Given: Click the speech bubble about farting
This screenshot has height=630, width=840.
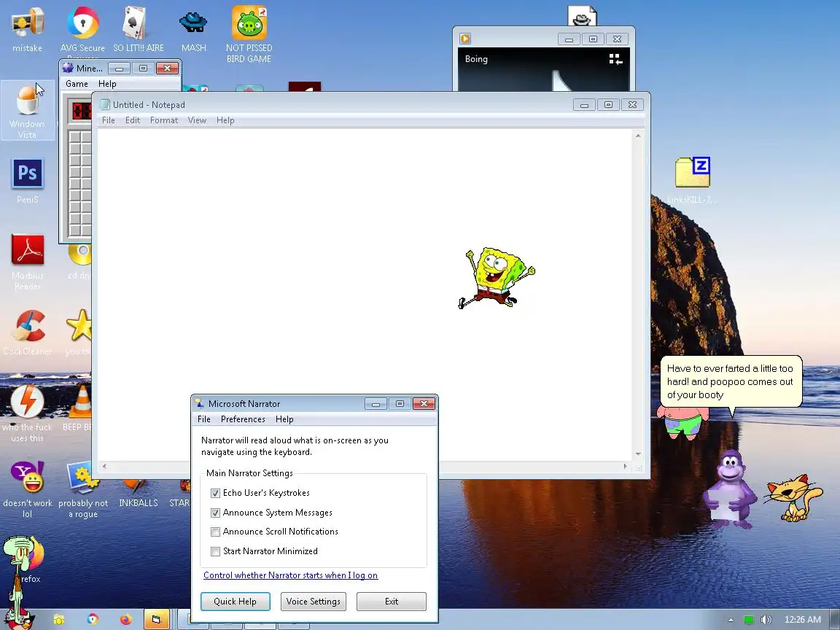Looking at the screenshot, I should 730,382.
